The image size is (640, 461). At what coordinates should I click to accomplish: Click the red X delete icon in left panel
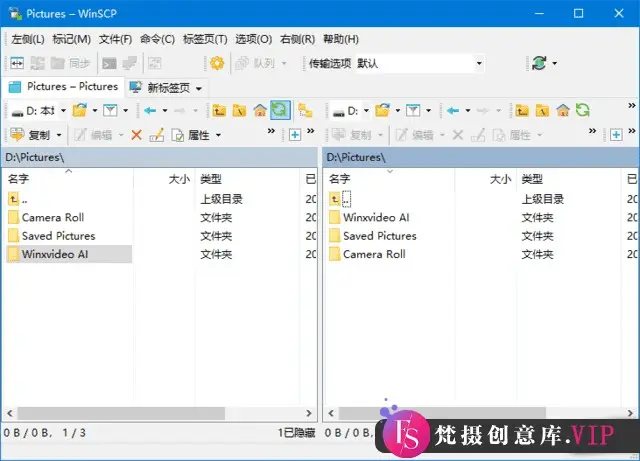pos(136,135)
